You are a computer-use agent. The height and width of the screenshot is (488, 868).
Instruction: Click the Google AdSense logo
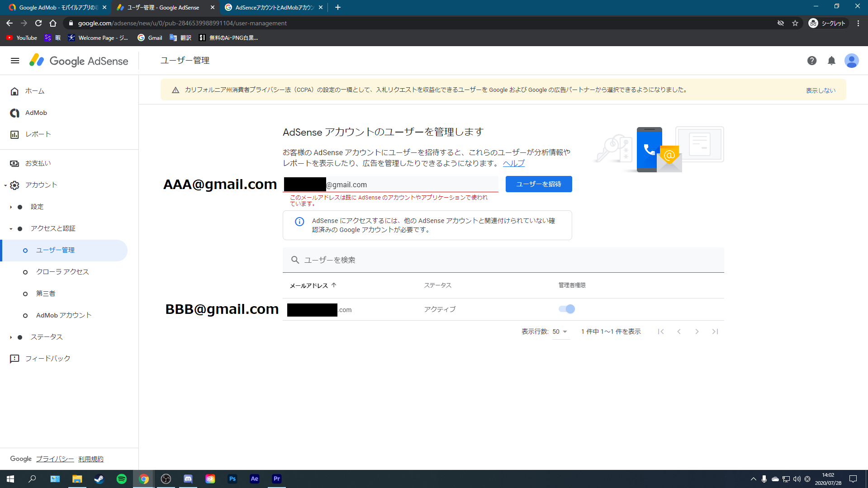(x=79, y=61)
